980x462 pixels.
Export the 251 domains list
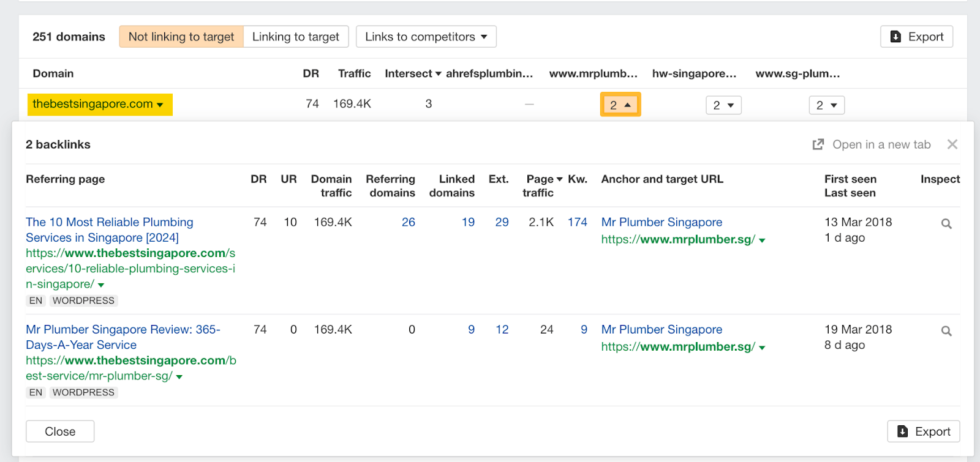pos(916,37)
